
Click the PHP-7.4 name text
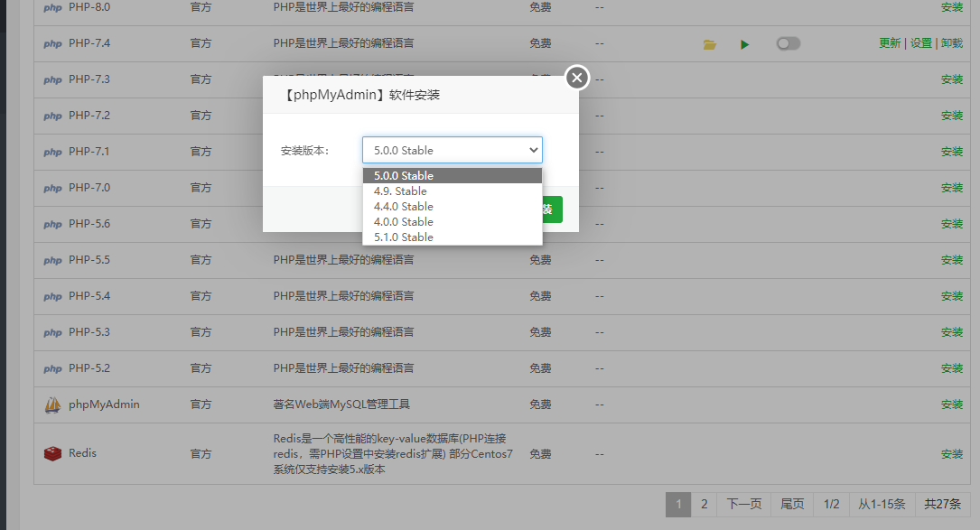pyautogui.click(x=89, y=43)
